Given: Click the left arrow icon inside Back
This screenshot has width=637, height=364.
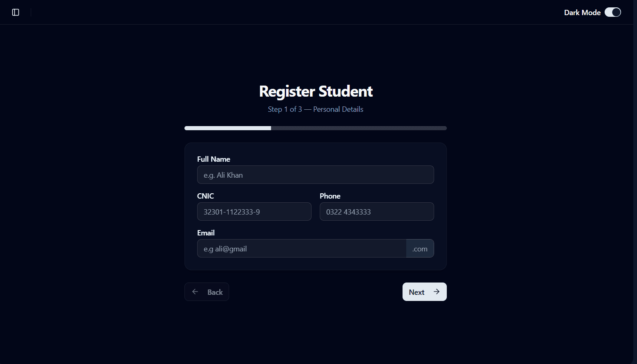Looking at the screenshot, I should coord(195,292).
